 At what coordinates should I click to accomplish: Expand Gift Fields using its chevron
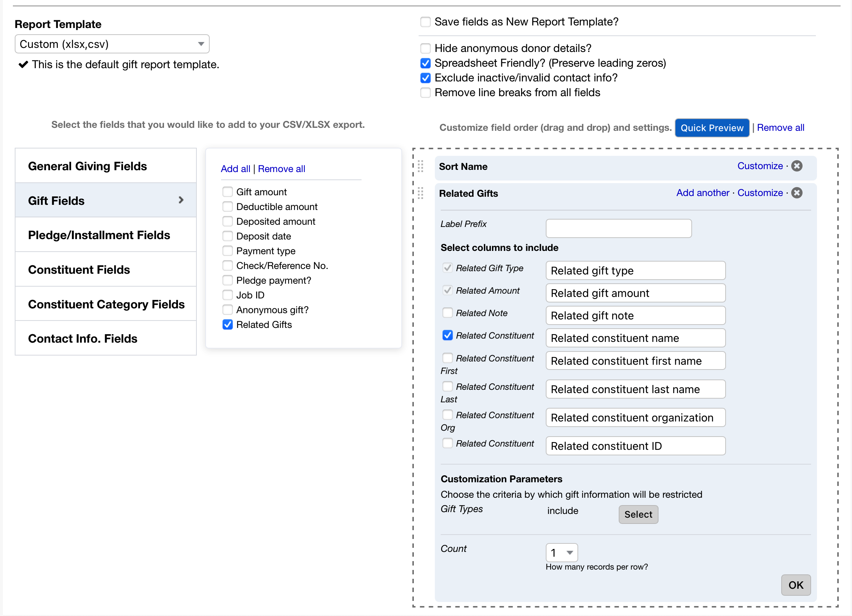(181, 200)
